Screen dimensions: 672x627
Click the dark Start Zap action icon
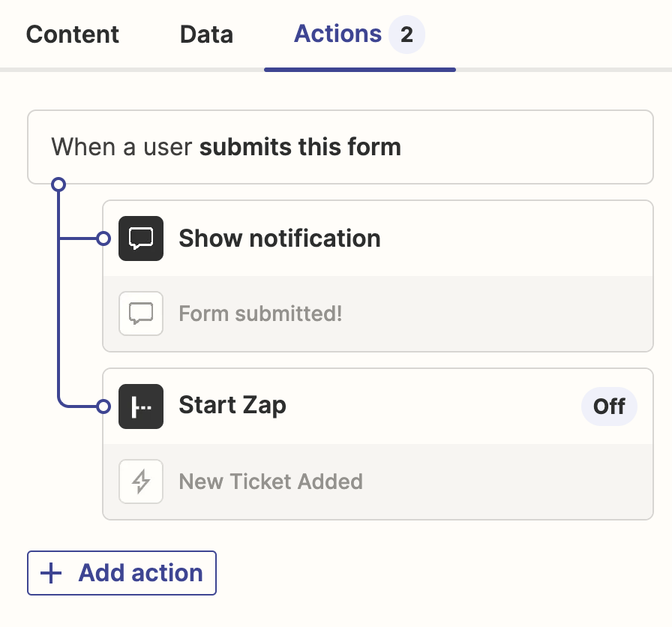(x=141, y=406)
